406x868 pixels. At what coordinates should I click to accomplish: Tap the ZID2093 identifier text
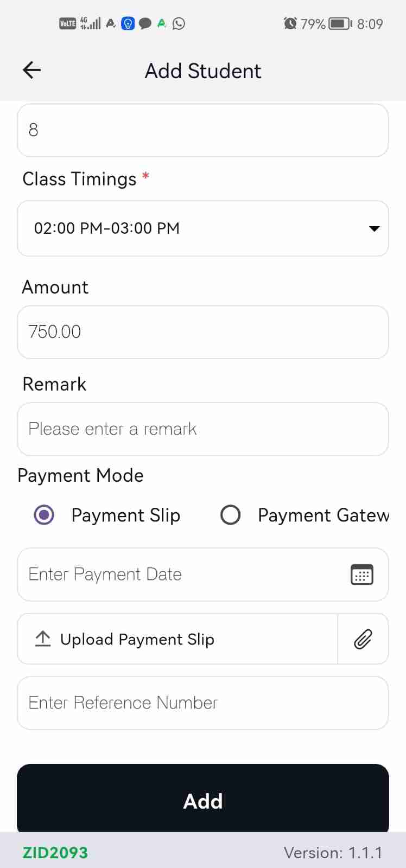click(55, 853)
